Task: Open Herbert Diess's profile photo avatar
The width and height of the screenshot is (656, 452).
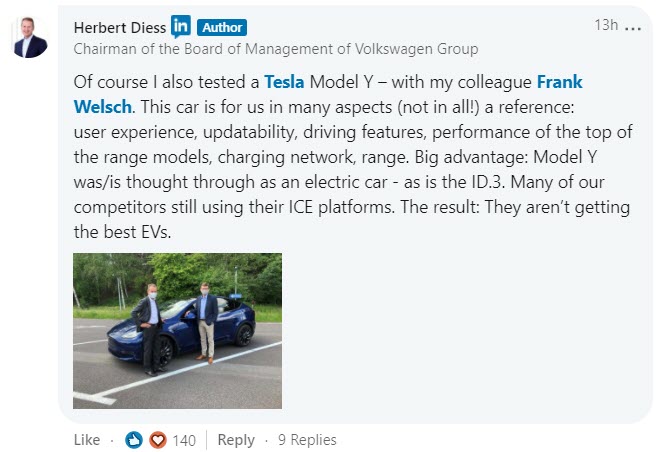Action: tap(30, 37)
